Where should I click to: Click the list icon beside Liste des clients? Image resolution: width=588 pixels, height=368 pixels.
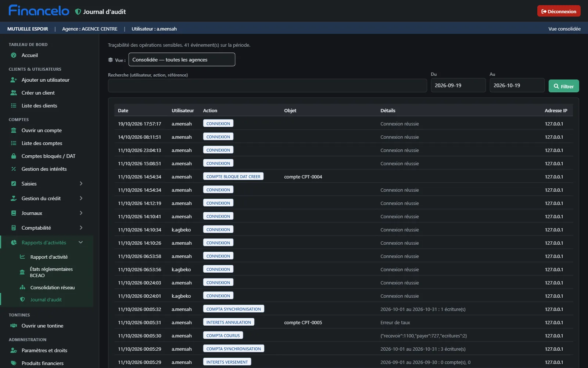(x=14, y=106)
